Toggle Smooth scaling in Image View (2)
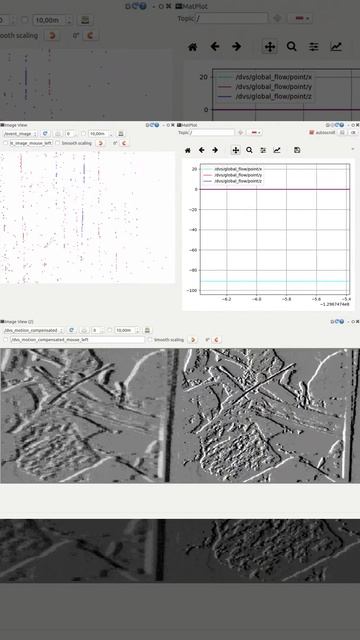Screen dimensions: 360x640 click(166, 340)
